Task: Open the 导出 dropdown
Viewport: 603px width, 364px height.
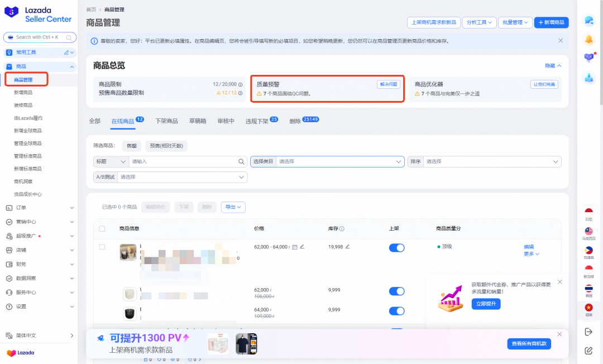Action: (x=233, y=207)
